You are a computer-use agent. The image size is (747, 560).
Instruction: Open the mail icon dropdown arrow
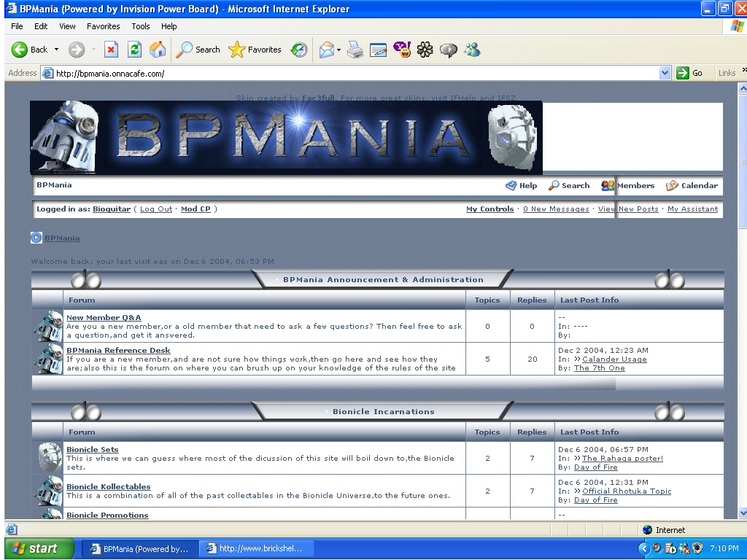[x=338, y=50]
